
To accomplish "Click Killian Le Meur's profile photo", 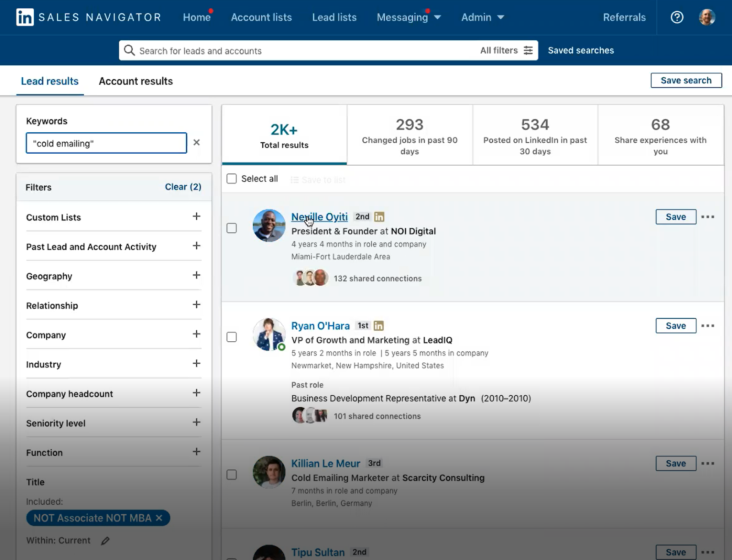I will [x=269, y=472].
